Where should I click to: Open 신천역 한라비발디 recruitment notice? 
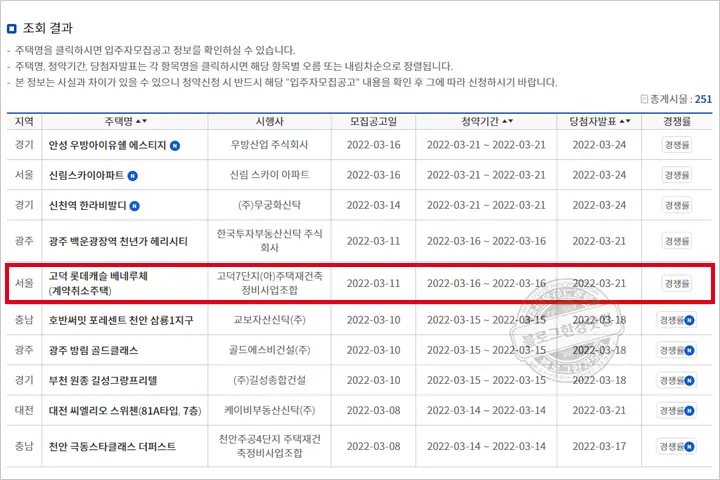(87, 205)
